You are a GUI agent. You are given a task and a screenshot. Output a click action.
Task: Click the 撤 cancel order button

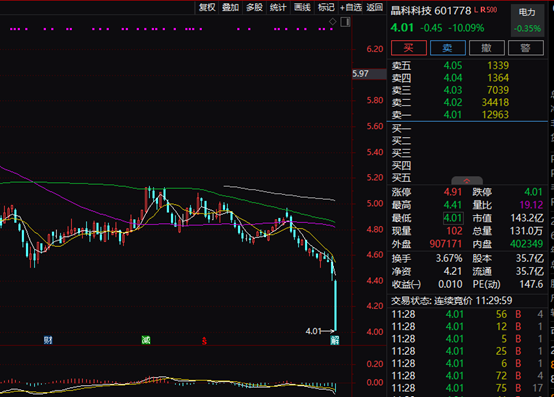click(487, 48)
